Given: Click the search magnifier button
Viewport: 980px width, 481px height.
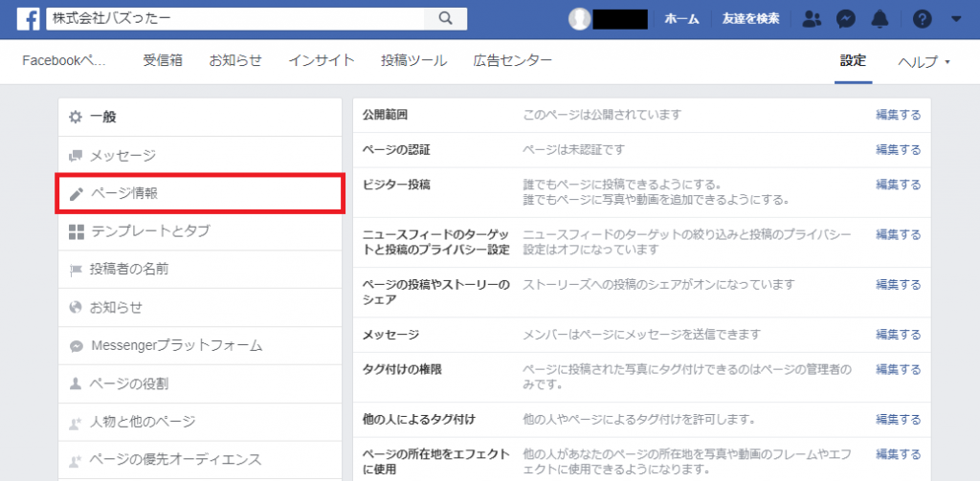Looking at the screenshot, I should tap(445, 19).
